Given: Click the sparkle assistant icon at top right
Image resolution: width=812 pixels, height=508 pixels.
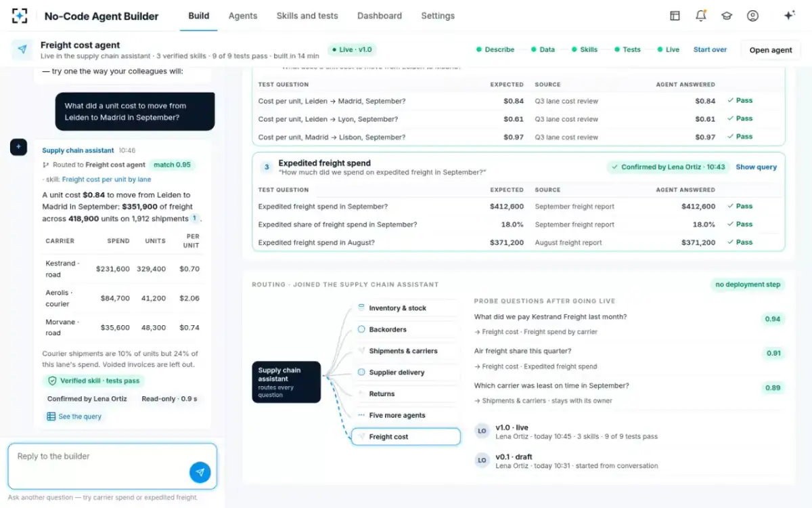Looking at the screenshot, I should pyautogui.click(x=789, y=16).
